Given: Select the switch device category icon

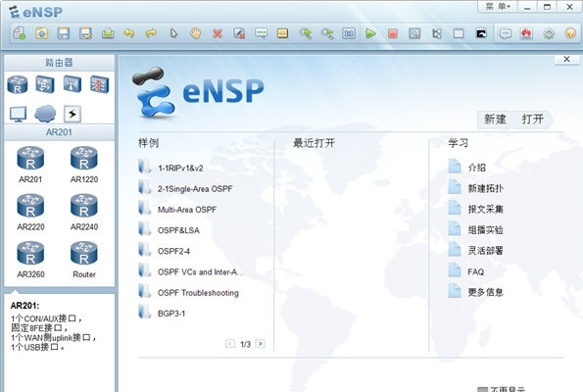Looking at the screenshot, I should click(x=45, y=84).
